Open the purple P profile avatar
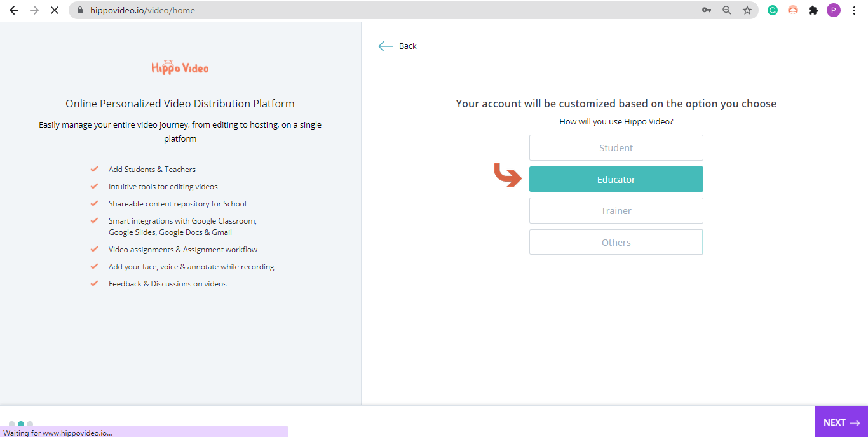This screenshot has width=868, height=437. [834, 10]
